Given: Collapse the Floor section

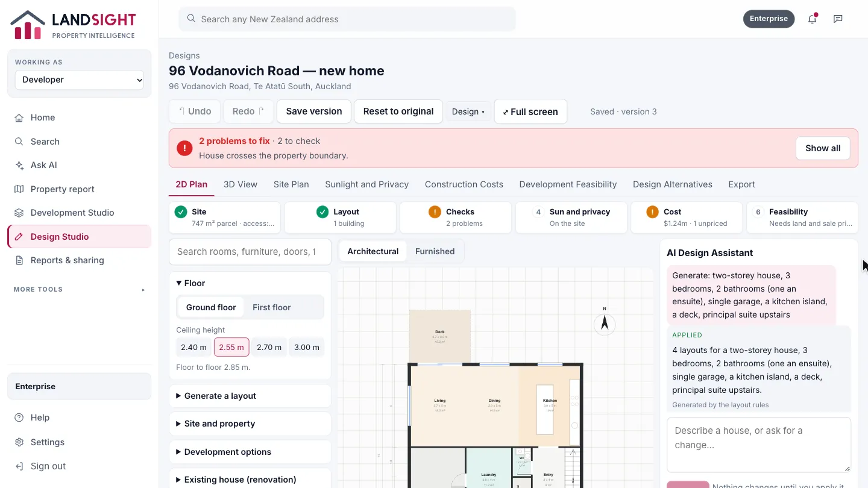Looking at the screenshot, I should click(x=250, y=283).
